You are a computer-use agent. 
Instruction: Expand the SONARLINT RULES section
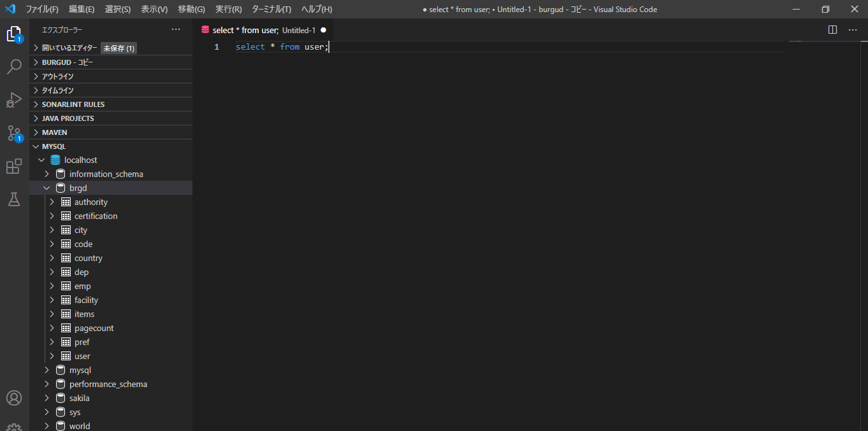(x=111, y=104)
